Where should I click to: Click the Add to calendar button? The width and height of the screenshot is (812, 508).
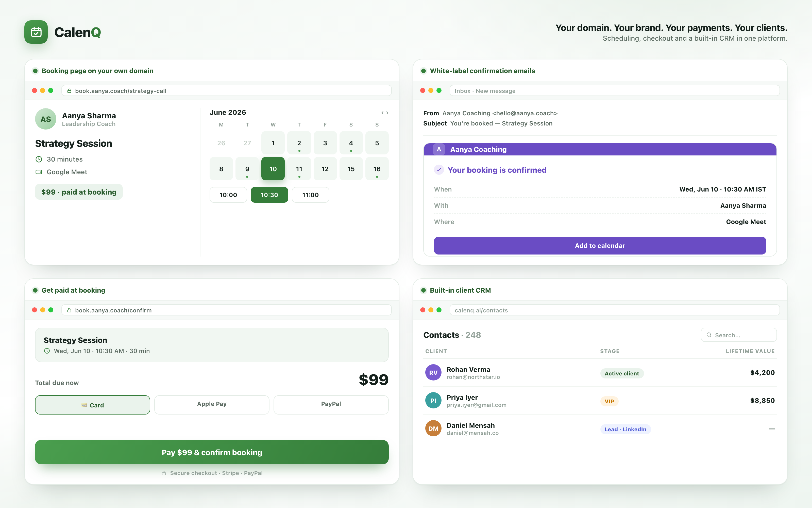(600, 246)
